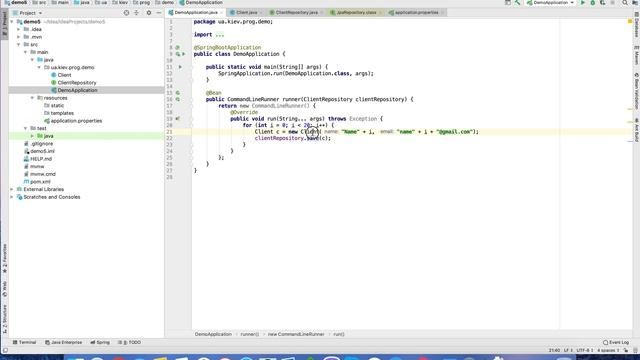The width and height of the screenshot is (640, 360).
Task: Open TODO tool window
Action: tap(129, 342)
